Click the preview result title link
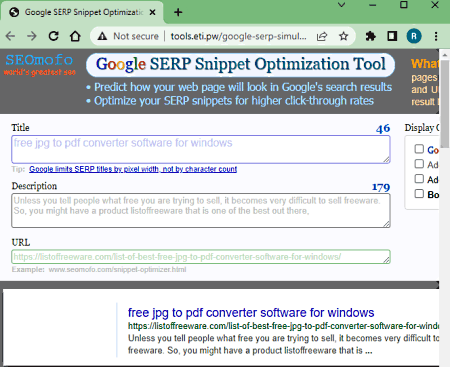Image resolution: width=450 pixels, height=367 pixels. [x=251, y=313]
